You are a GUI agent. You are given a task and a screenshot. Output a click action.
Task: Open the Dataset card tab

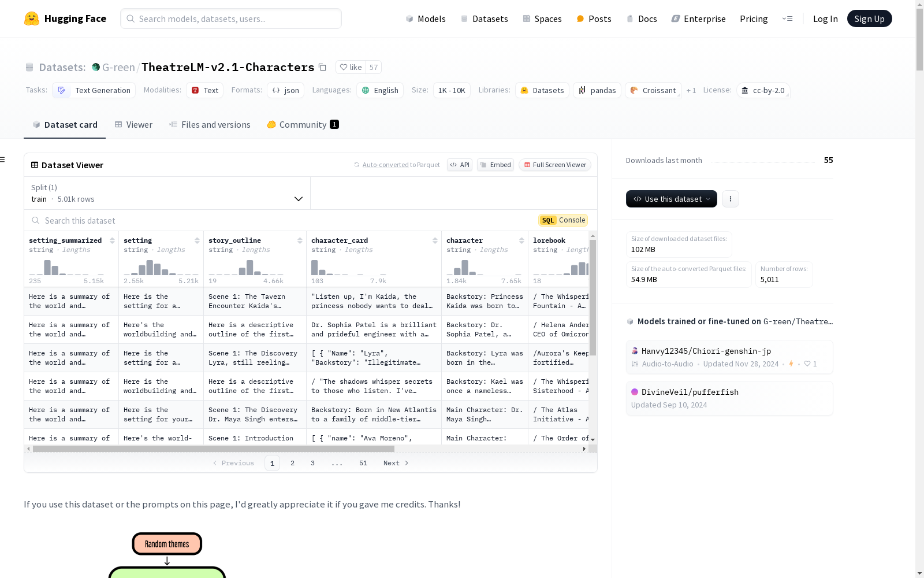65,125
